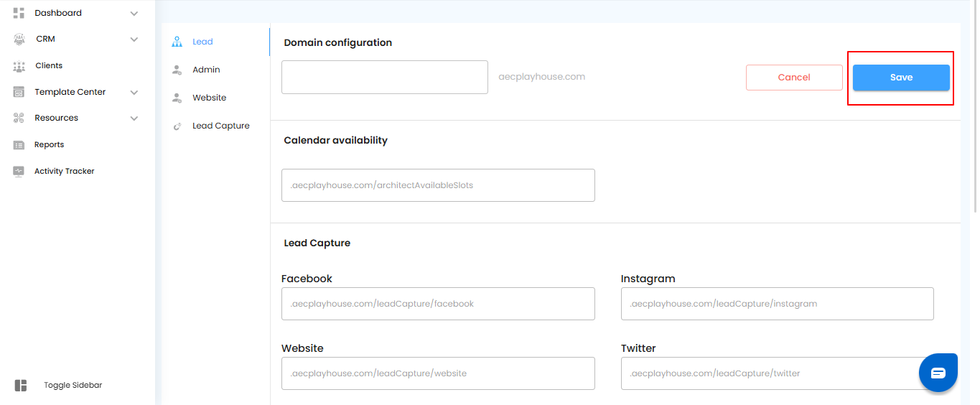Viewport: 980px width, 405px height.
Task: Switch to the Admin settings tab
Action: [206, 70]
